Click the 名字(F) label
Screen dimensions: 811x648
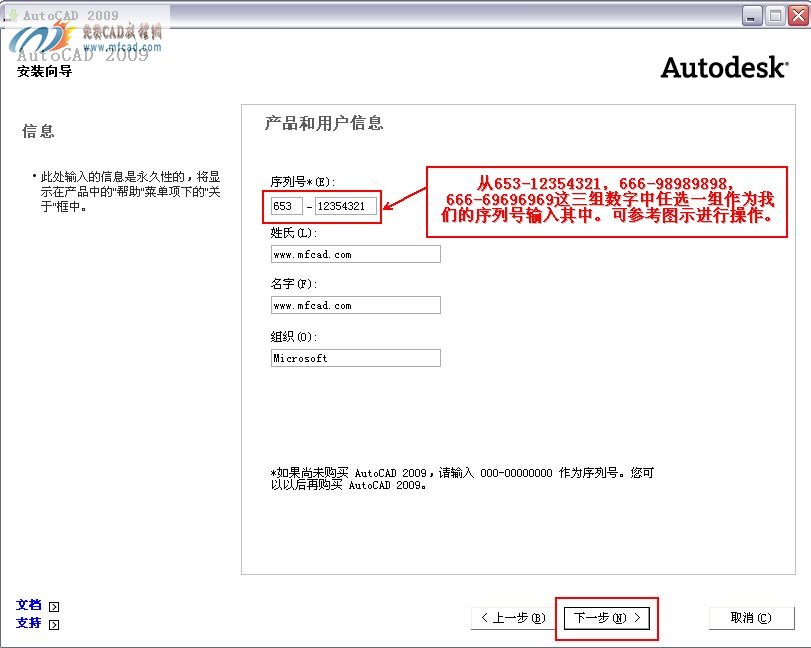pos(294,283)
